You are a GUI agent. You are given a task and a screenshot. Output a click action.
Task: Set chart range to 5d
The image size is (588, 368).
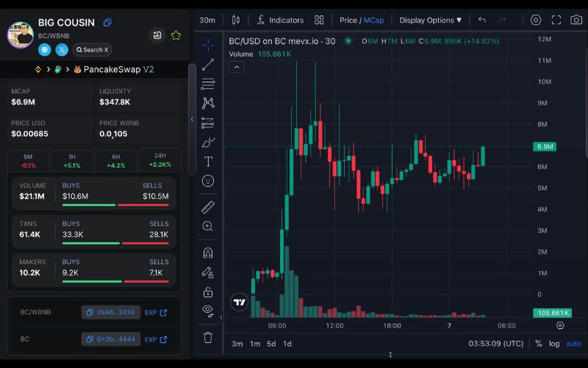(271, 344)
